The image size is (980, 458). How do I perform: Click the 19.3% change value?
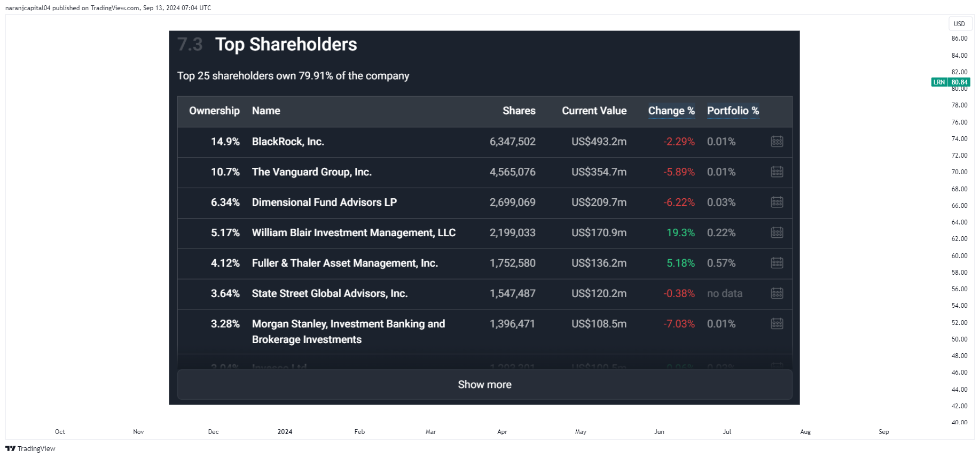(x=681, y=233)
